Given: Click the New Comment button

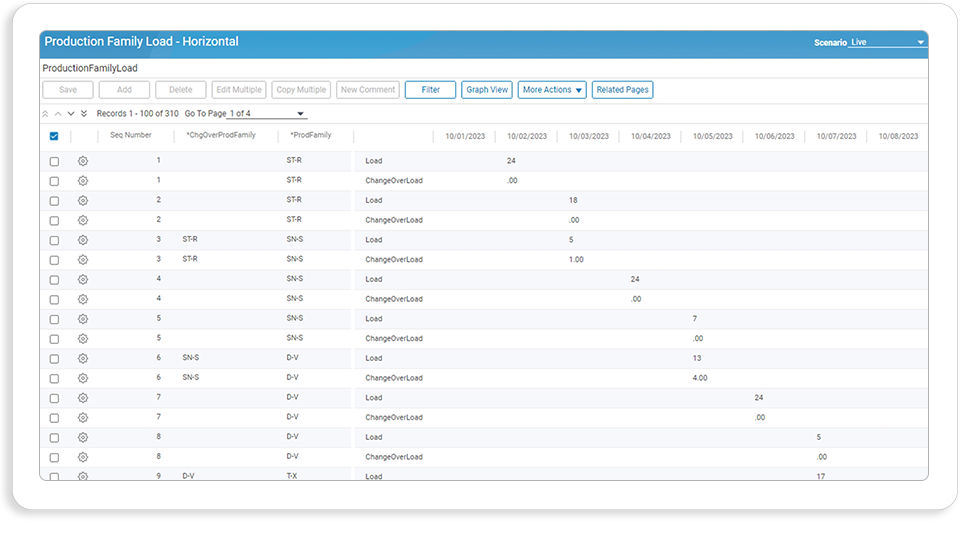Looking at the screenshot, I should tap(368, 90).
